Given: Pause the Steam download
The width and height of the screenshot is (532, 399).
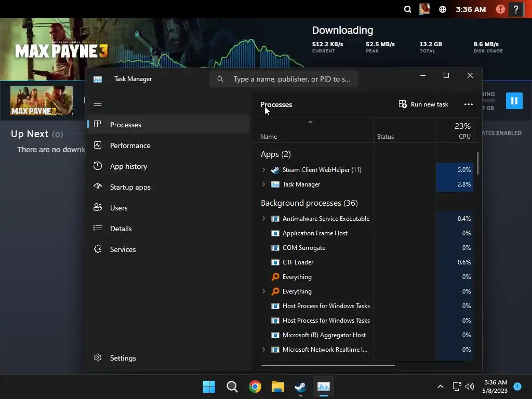Looking at the screenshot, I should 514,101.
